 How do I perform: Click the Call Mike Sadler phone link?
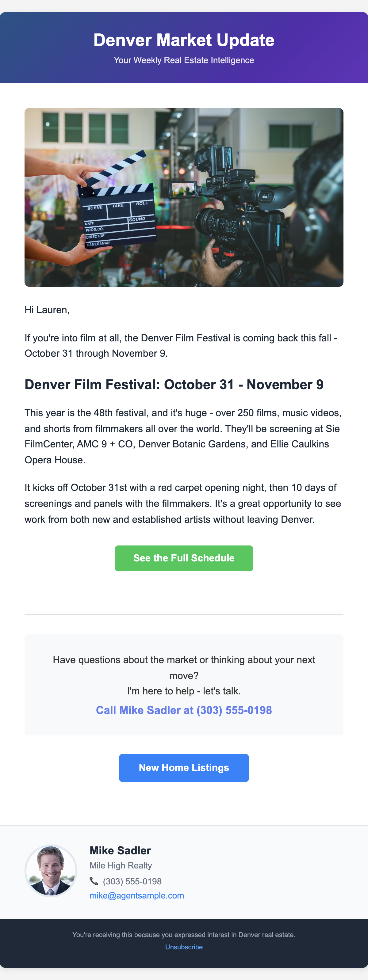[x=184, y=710]
